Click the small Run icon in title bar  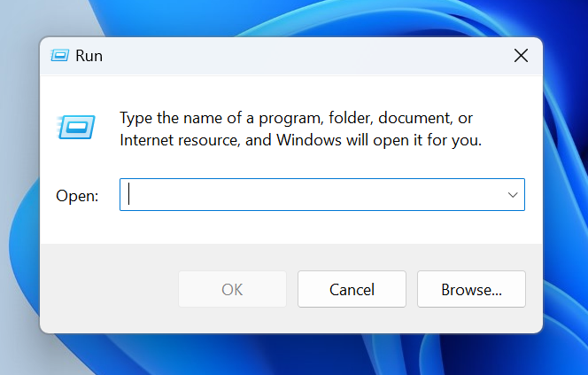coord(59,56)
